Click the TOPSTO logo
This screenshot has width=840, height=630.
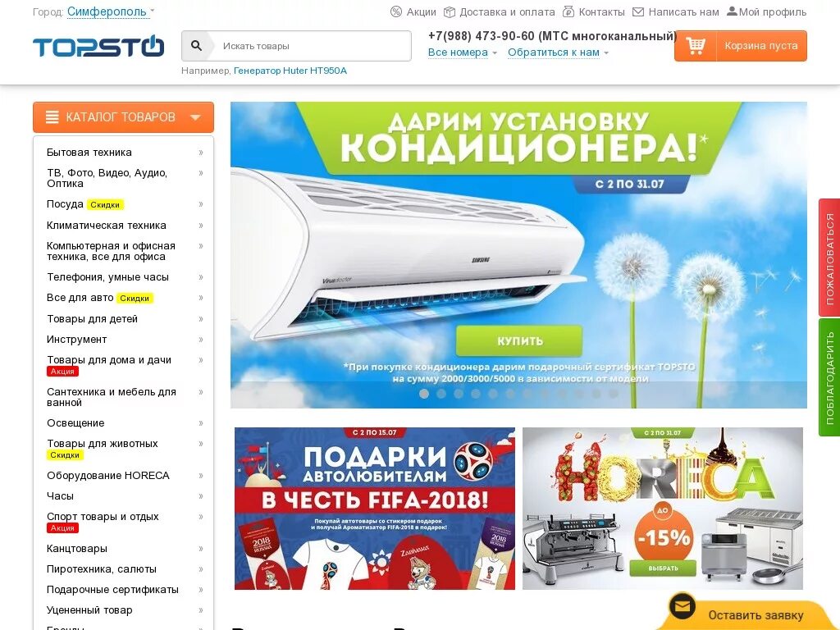click(x=98, y=46)
